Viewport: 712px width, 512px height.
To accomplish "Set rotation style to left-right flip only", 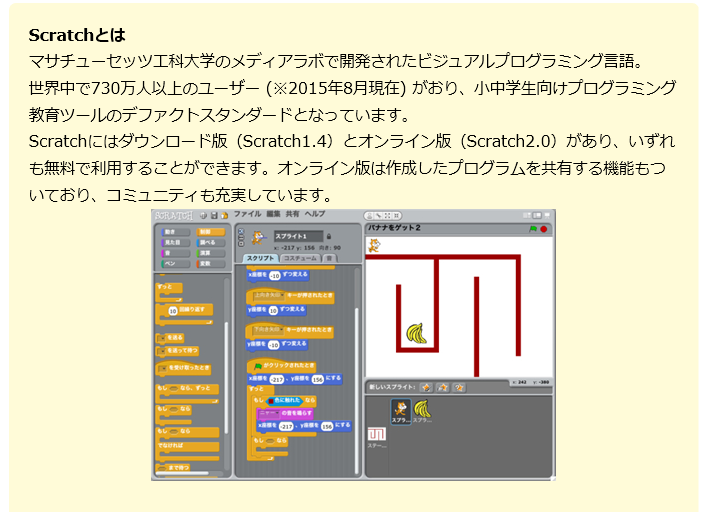I will 241,237.
